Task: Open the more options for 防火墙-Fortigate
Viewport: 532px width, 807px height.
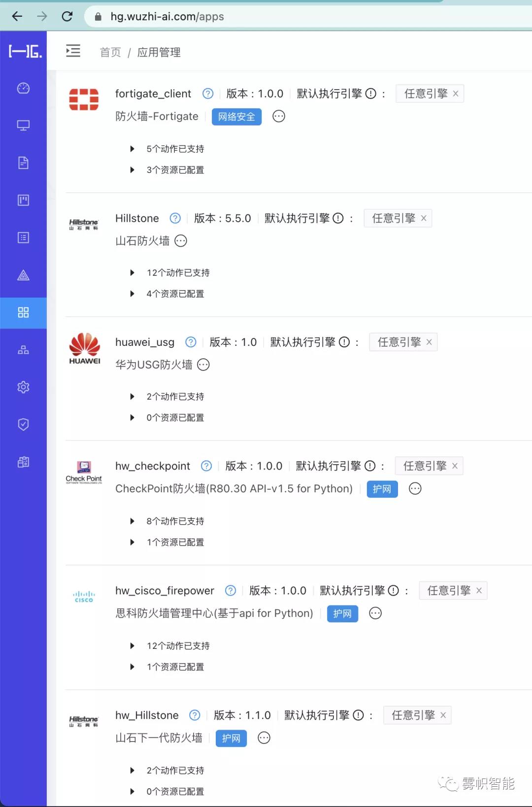Action: click(x=279, y=116)
